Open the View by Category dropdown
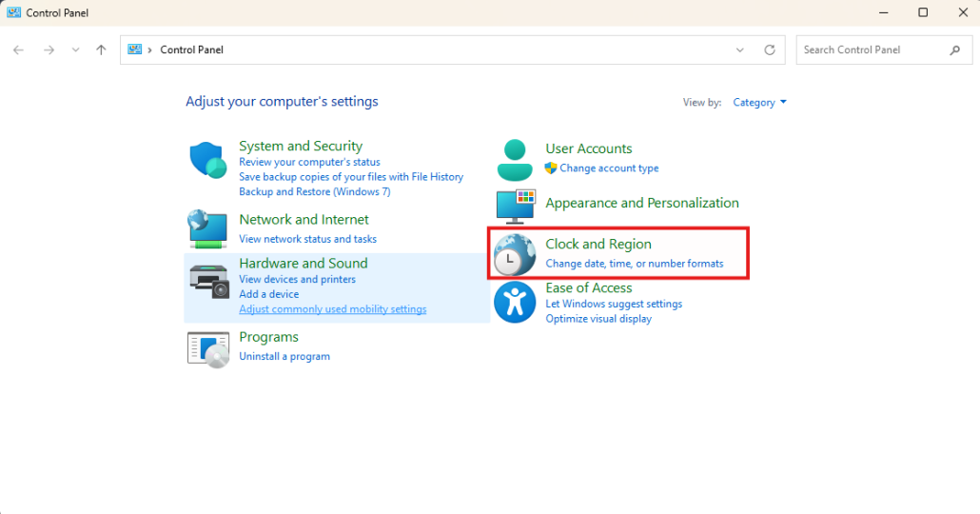 click(x=759, y=103)
